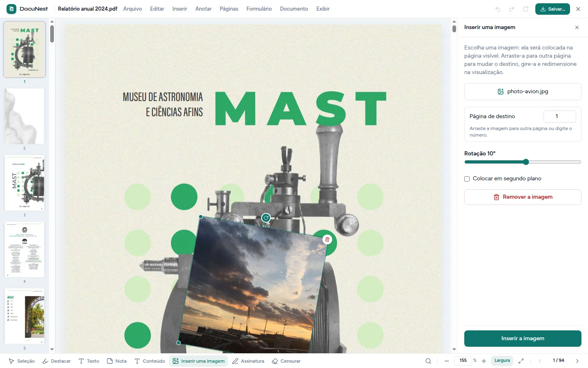588x368 pixels.
Task: Click the Relatório anual 2024.pdf file name
Action: pos(88,9)
